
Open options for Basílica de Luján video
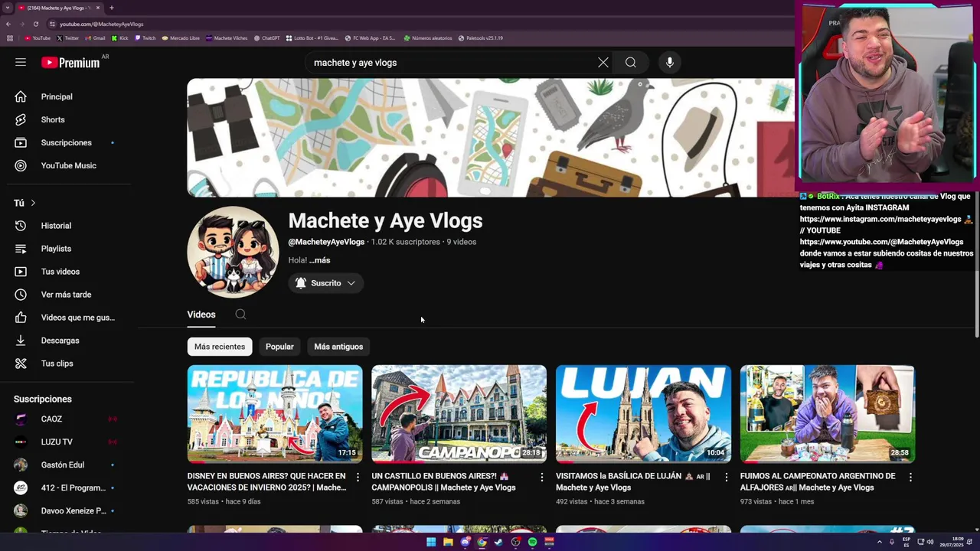(x=727, y=478)
